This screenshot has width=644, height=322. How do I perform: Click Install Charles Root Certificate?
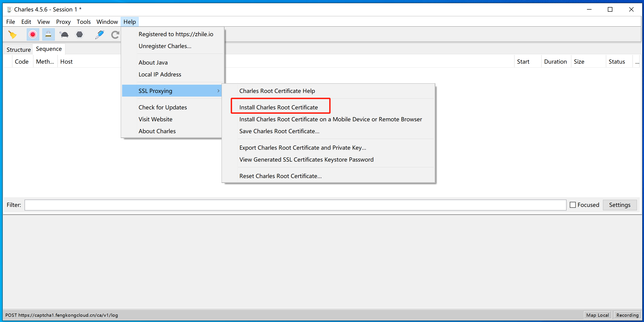pos(279,107)
